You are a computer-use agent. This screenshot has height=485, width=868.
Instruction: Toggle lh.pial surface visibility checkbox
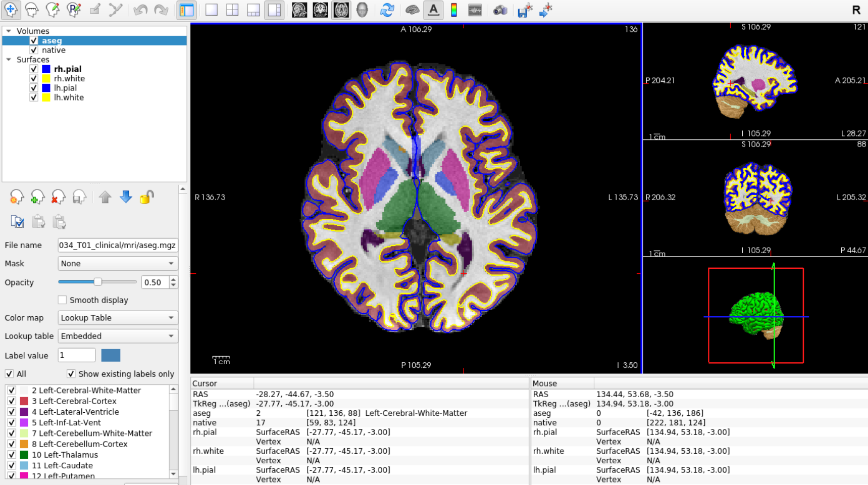pyautogui.click(x=34, y=88)
